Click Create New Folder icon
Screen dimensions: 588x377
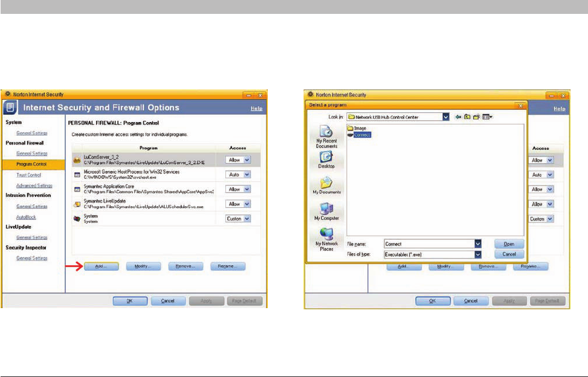(477, 117)
